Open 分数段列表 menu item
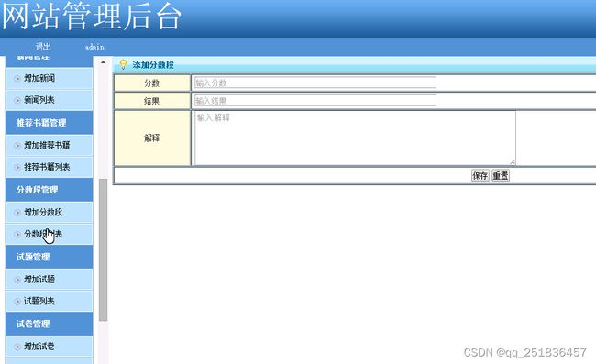The image size is (596, 364). 49,234
